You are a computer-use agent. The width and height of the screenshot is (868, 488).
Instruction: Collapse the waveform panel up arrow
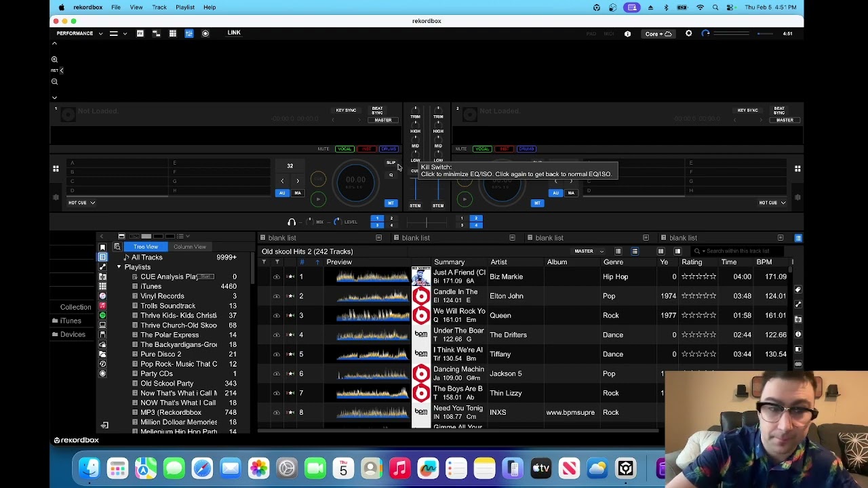[x=54, y=44]
